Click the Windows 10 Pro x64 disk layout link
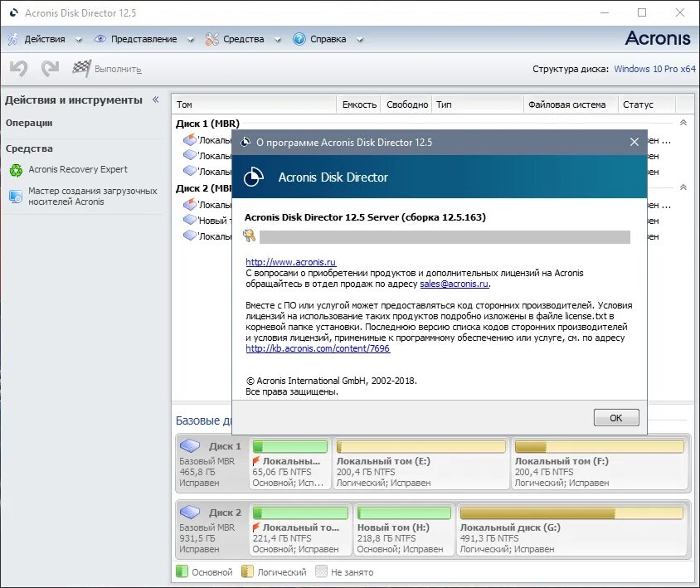This screenshot has width=700, height=588. (x=654, y=69)
